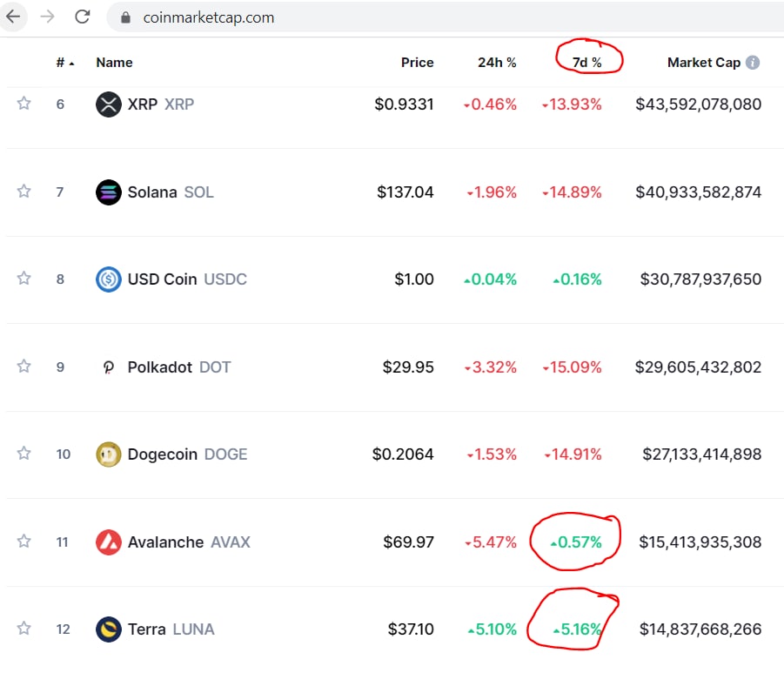Click the USD Coin logo

(x=109, y=279)
